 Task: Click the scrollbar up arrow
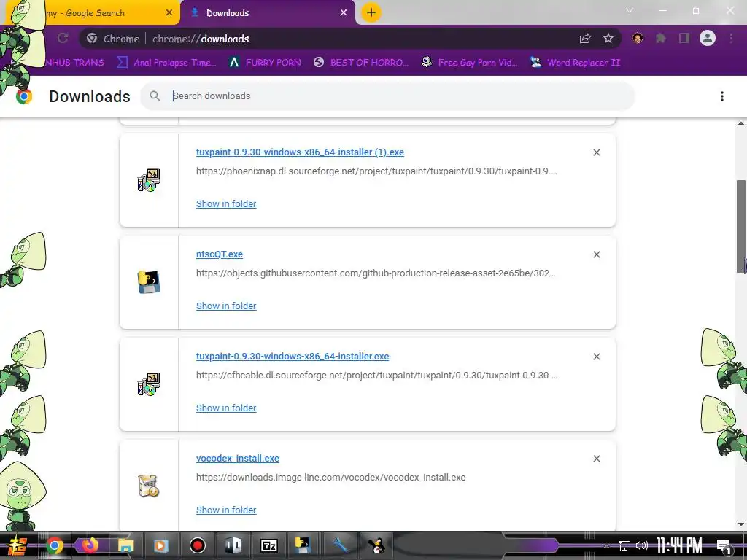pos(741,123)
